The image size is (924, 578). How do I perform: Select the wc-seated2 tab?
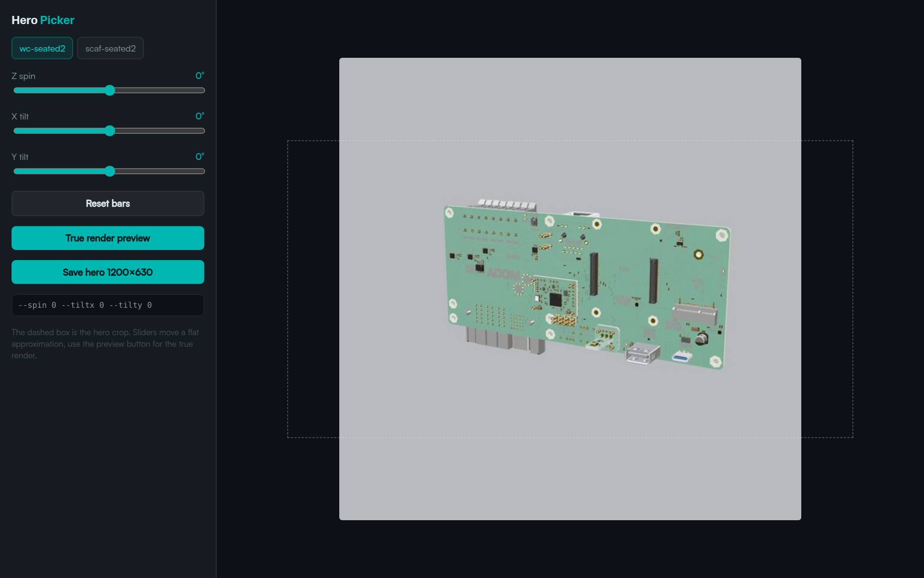(42, 48)
